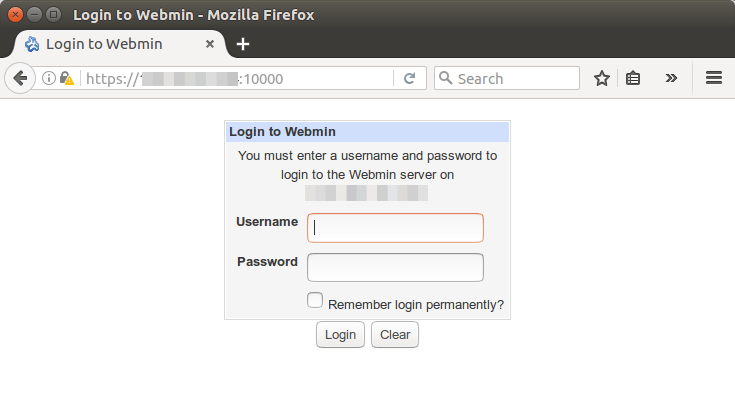Enable Remember login permanently checkbox
735x408 pixels.
pyautogui.click(x=315, y=300)
